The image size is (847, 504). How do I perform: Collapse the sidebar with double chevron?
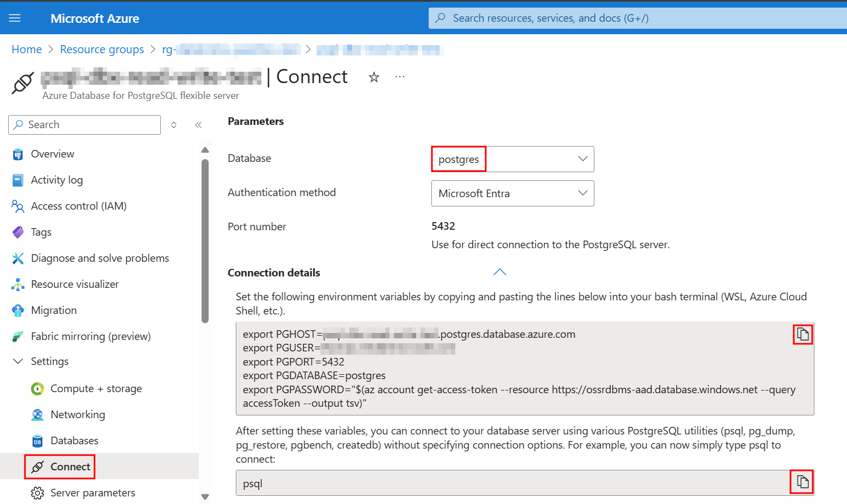[x=198, y=125]
